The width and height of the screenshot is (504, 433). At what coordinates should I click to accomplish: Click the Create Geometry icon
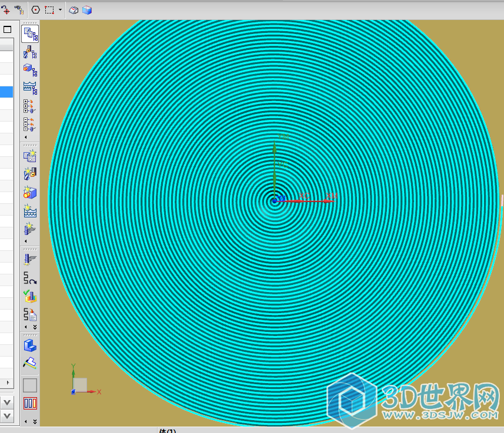coord(30,192)
